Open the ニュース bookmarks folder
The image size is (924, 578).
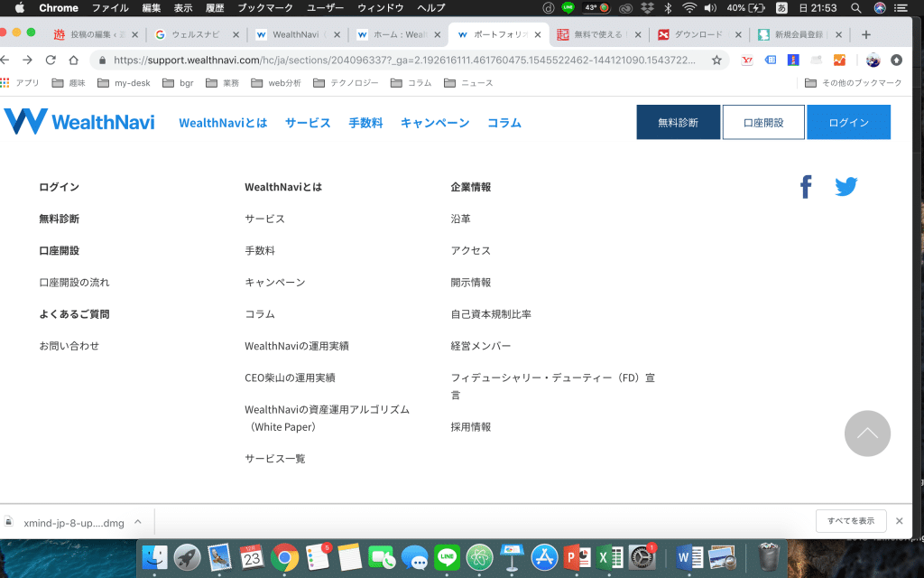(x=468, y=83)
